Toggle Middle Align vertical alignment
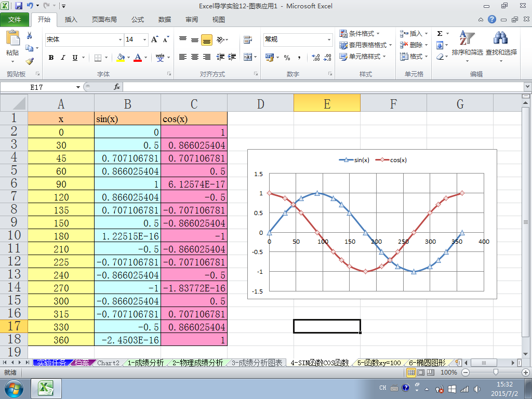This screenshot has height=399, width=532. pos(195,39)
